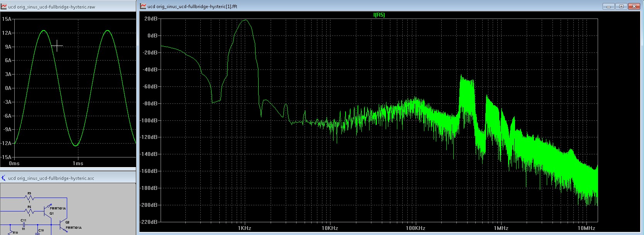Image resolution: width=644 pixels, height=235 pixels.
Task: Minimize the FFT plot window
Action: click(x=608, y=6)
